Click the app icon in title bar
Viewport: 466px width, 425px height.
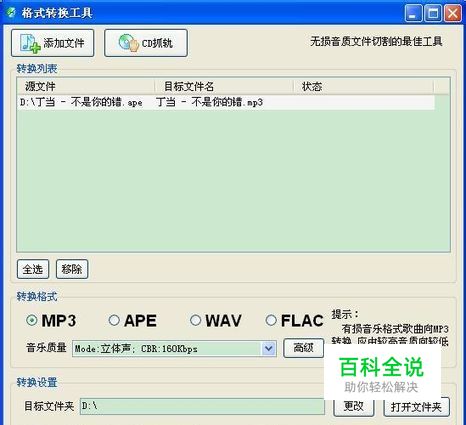pyautogui.click(x=11, y=13)
